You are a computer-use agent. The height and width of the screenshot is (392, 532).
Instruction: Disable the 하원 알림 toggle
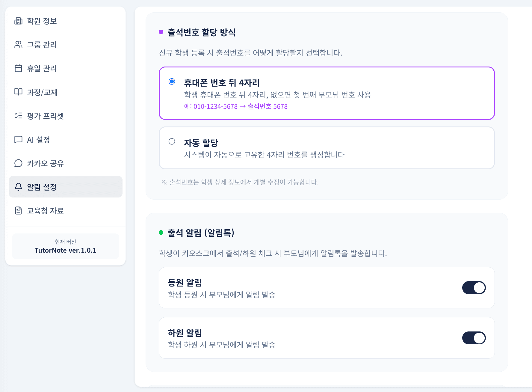(x=474, y=338)
